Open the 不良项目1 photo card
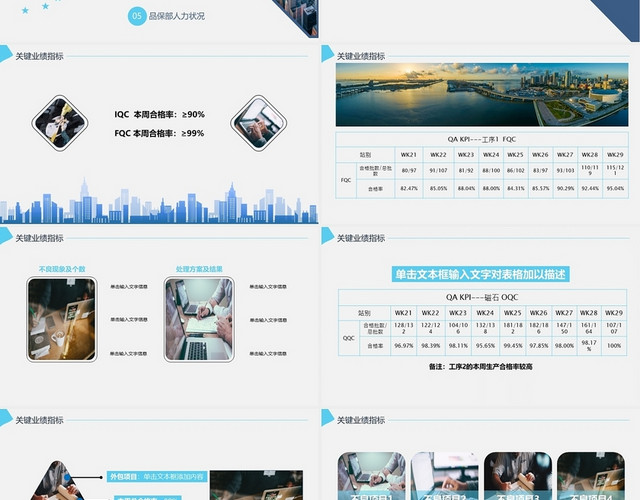This screenshot has width=640, height=500. tap(371, 476)
